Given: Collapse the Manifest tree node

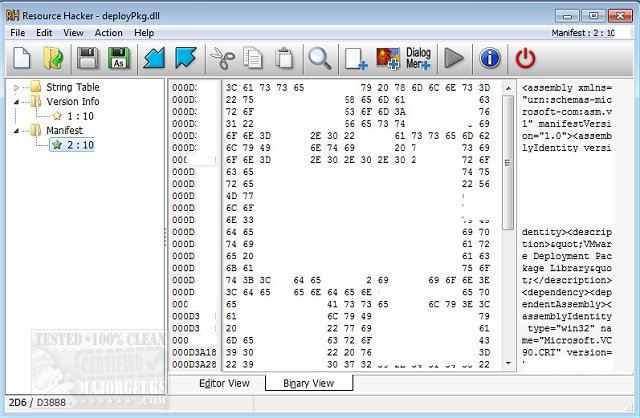Looking at the screenshot, I should tap(16, 131).
